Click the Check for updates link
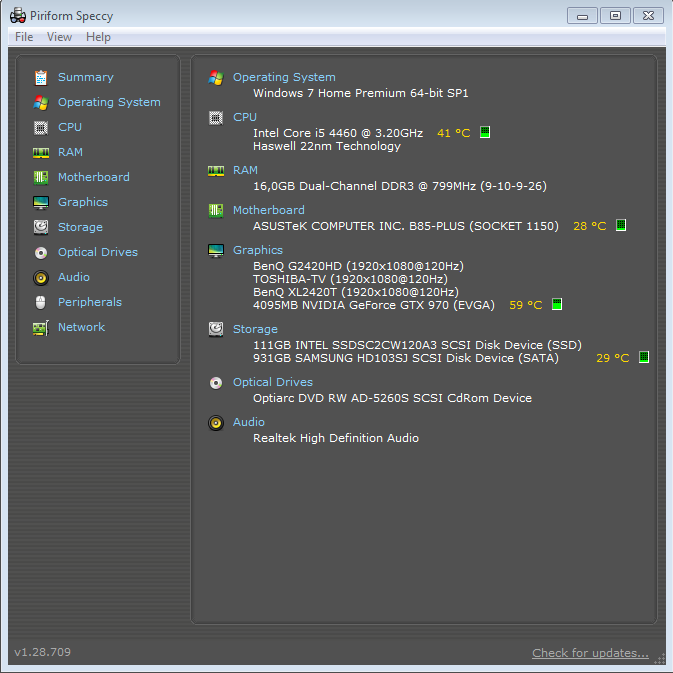Screen dimensions: 673x673 click(x=590, y=653)
